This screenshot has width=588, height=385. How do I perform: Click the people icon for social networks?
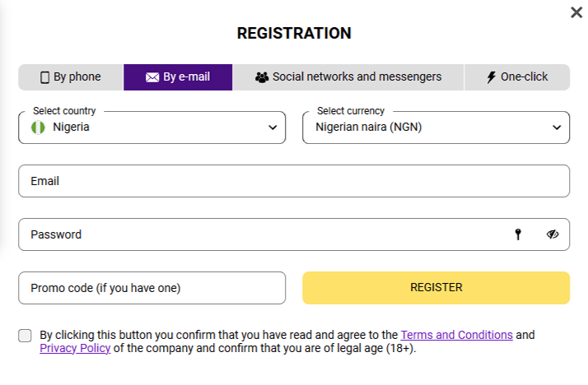(262, 77)
